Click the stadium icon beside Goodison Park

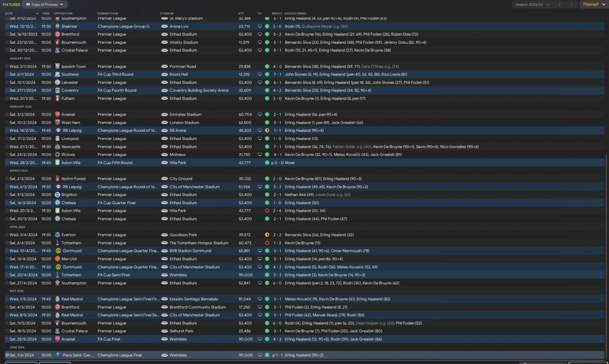(165, 235)
